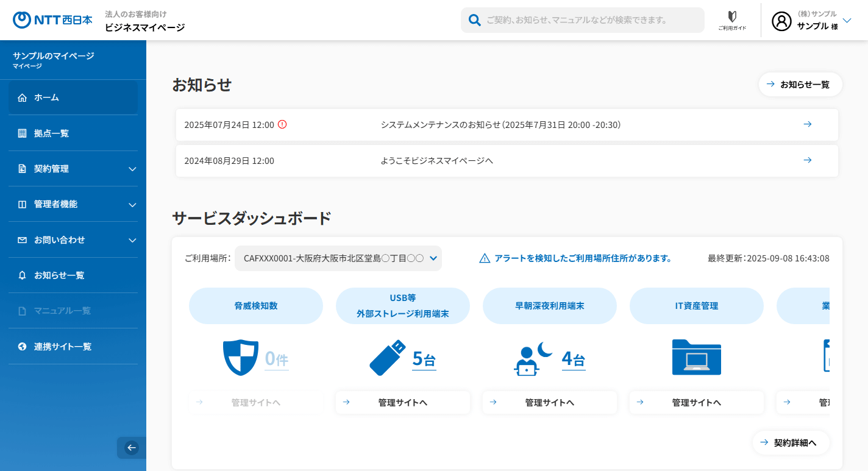Click the globe icon beside 連携サイト一覧
Screen dimensions: 868x471
coord(24,347)
